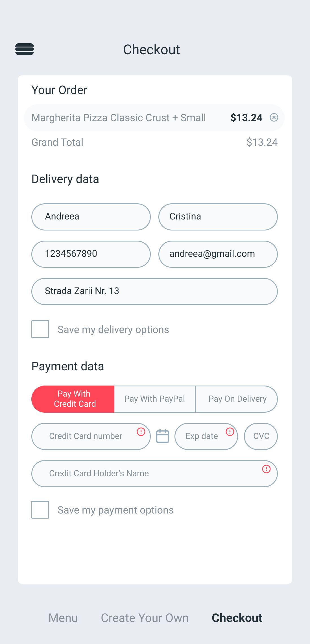This screenshot has height=644, width=310.
Task: Remove Margherita Pizza from the order
Action: point(274,118)
